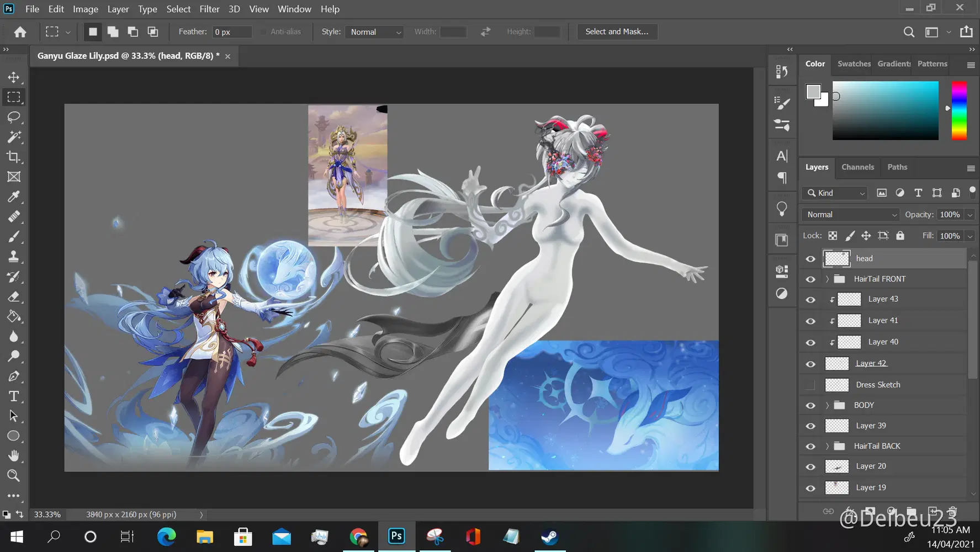
Task: Click the Select and Mask button
Action: click(617, 31)
